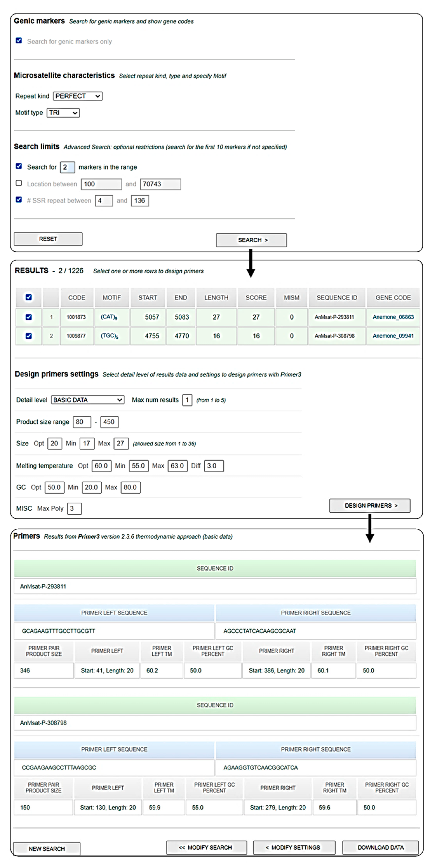
Task: Toggle '# SSR repeat between' checkbox
Action: (x=19, y=200)
